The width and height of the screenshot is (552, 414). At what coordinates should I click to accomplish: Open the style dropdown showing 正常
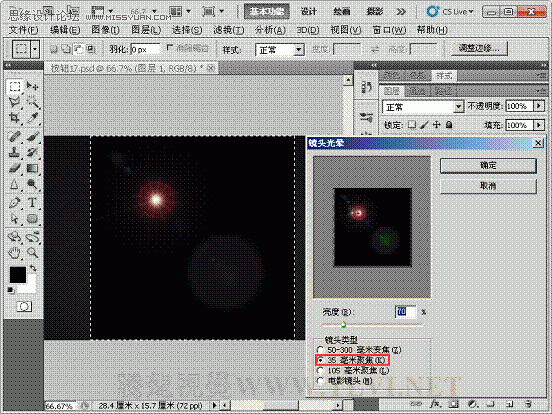pyautogui.click(x=280, y=50)
